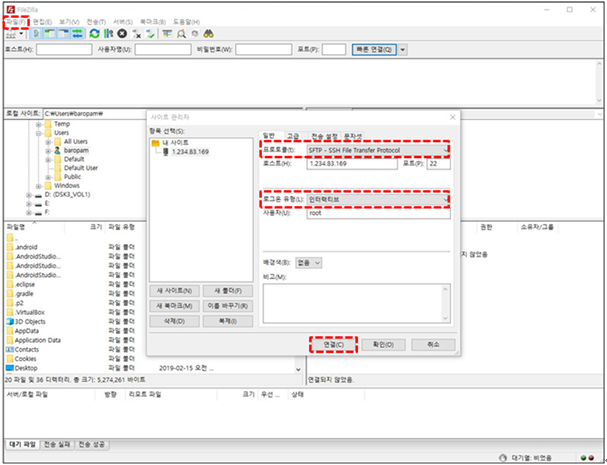Click the 확인(O) button
607x465 pixels.
(x=383, y=345)
